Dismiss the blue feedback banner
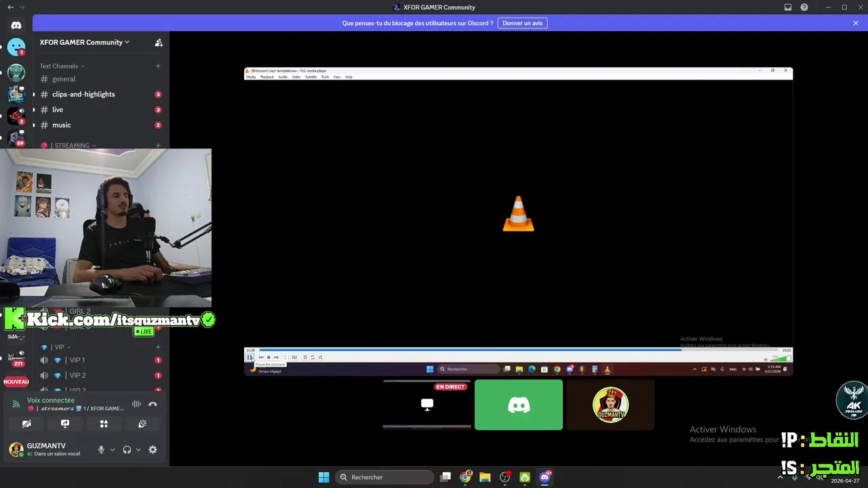Screen dimensions: 868x488 point(856,23)
